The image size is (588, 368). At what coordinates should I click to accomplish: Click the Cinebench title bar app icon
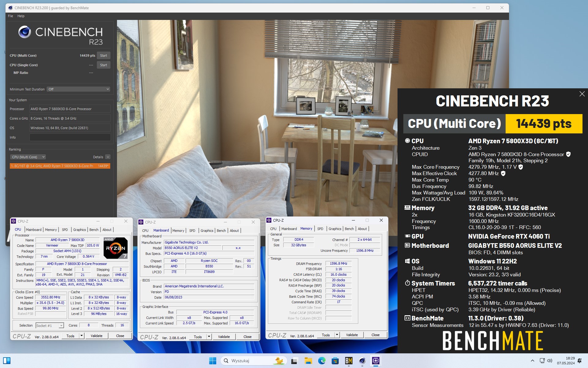coord(10,8)
